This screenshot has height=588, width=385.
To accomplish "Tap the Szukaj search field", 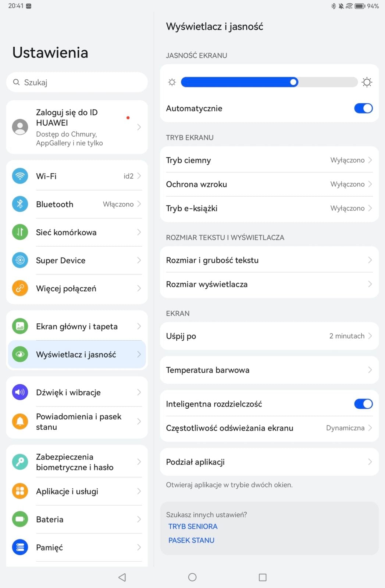I will click(x=77, y=82).
